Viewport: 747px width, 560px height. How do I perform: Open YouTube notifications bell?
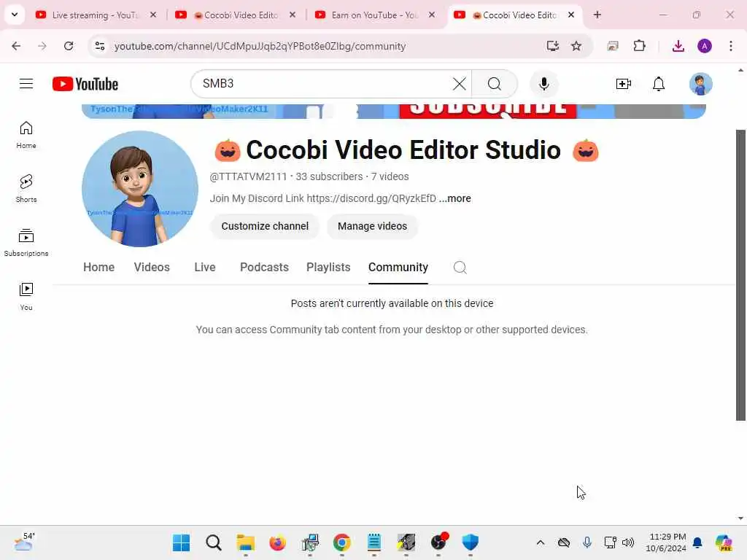659,84
